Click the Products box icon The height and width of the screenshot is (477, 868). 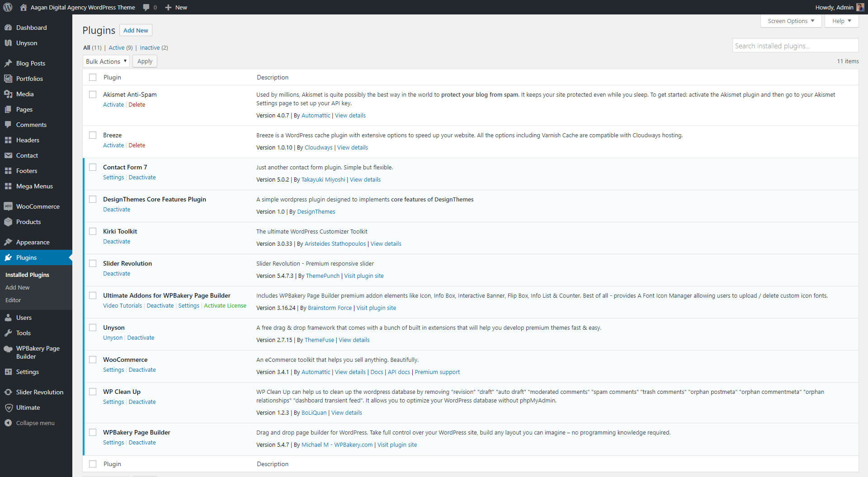click(8, 222)
